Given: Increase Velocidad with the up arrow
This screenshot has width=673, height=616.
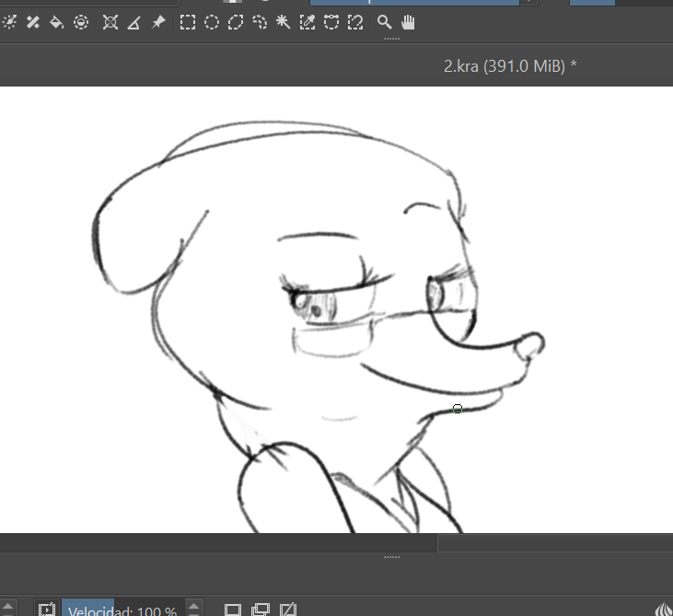Looking at the screenshot, I should click(193, 606).
